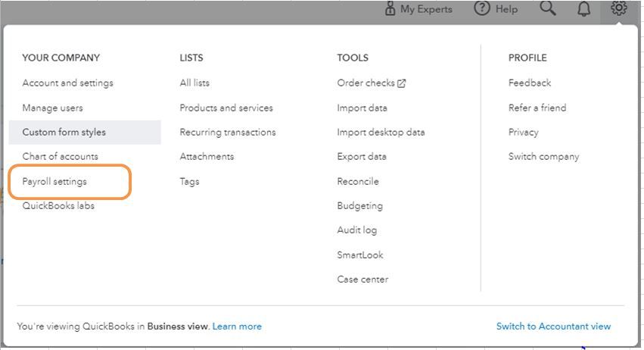Click the My Experts person icon
Viewport: 644px width, 350px height.
point(390,8)
